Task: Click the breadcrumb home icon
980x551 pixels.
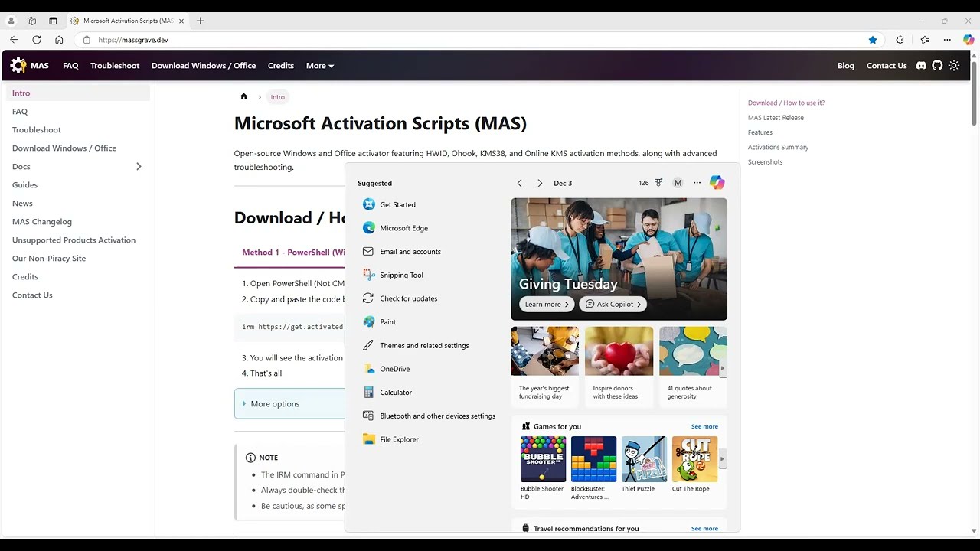Action: (x=243, y=96)
